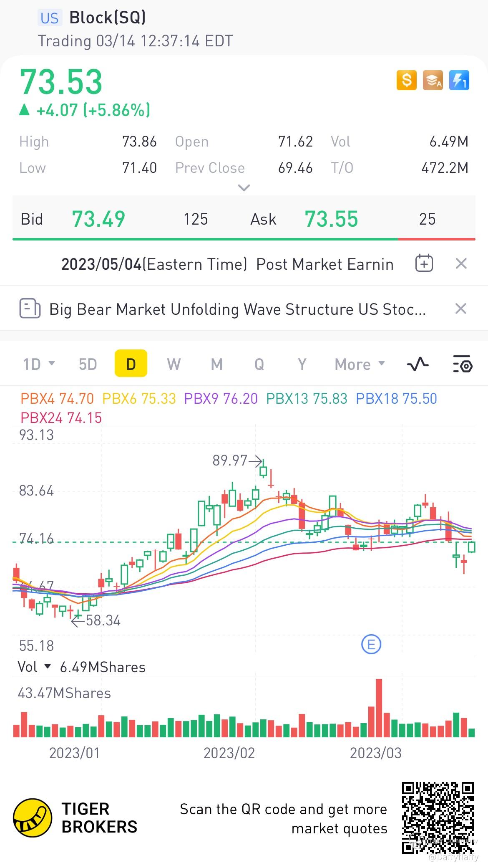
Task: Tap the QR code image
Action: pos(438,818)
